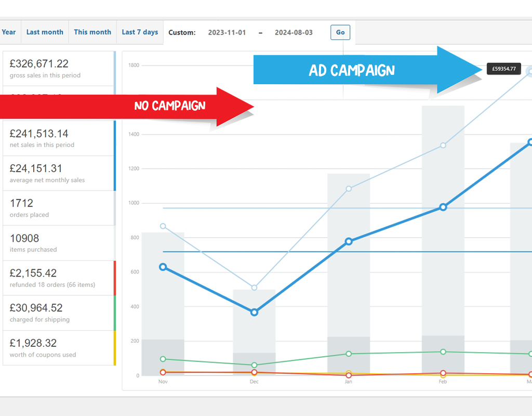Click the December net sales data point
Viewport: 532px width, 416px height.
(x=254, y=313)
